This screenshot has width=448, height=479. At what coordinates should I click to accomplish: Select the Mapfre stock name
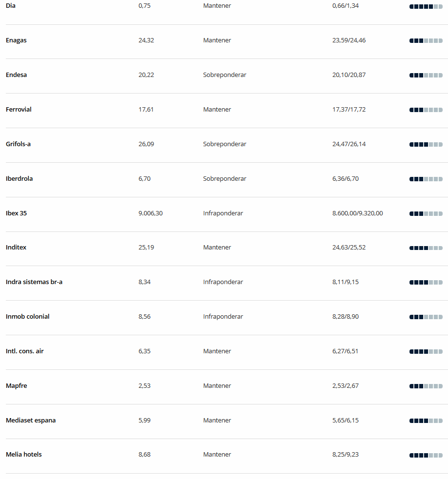point(17,386)
